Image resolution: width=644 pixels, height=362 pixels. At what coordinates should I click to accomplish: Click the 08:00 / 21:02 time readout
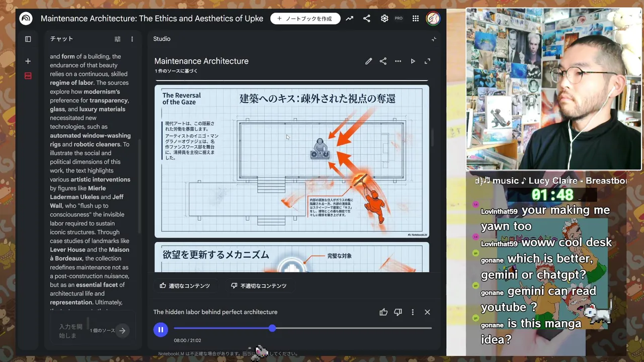pos(188,340)
